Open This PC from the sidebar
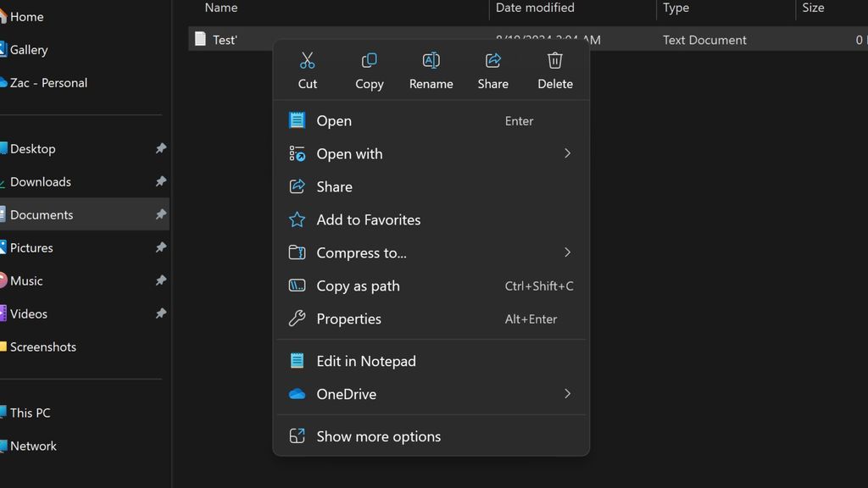 pyautogui.click(x=27, y=413)
